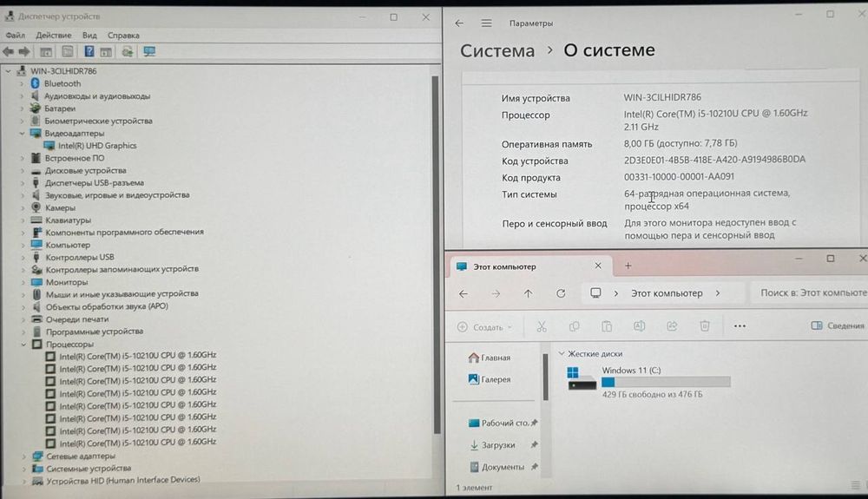Click the Этот компьютер address bar segment

[x=667, y=293]
